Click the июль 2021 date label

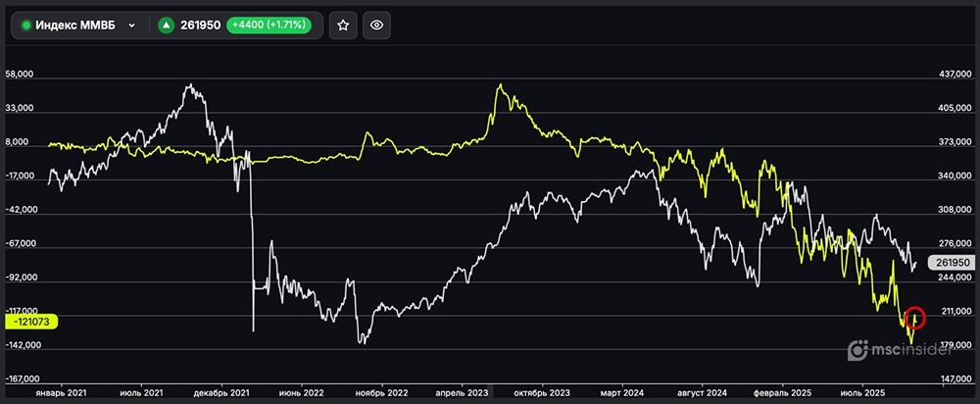141,393
